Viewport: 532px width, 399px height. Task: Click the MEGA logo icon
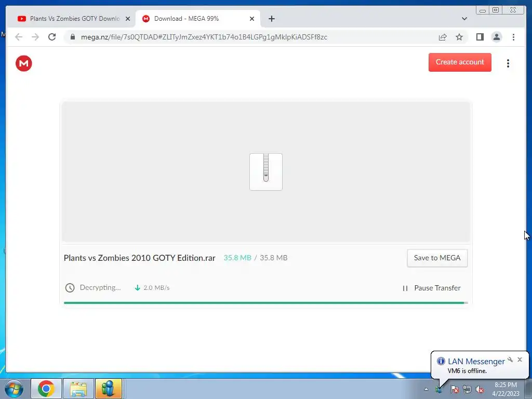[24, 63]
